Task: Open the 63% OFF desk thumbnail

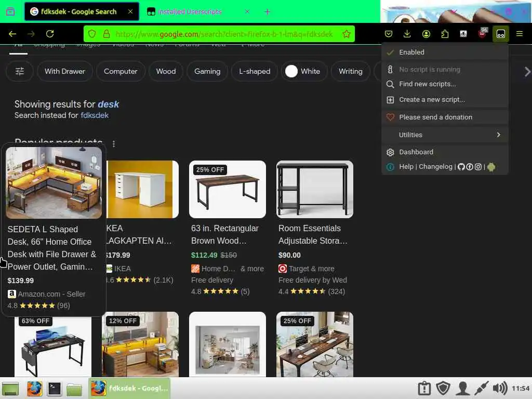Action: coord(52,346)
